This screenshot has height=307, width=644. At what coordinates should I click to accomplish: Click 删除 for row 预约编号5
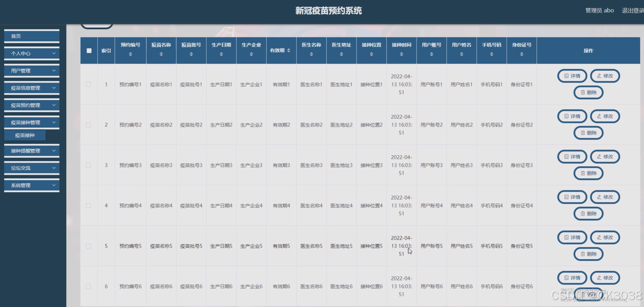588,254
